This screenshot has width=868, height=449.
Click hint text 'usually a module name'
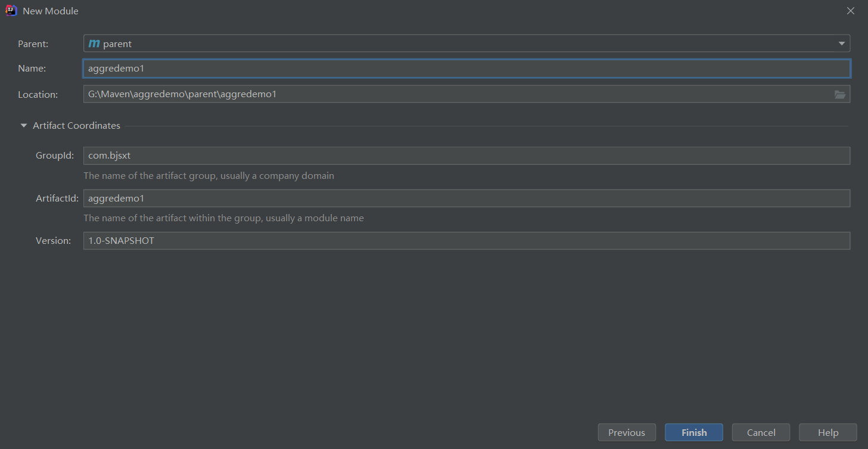315,218
